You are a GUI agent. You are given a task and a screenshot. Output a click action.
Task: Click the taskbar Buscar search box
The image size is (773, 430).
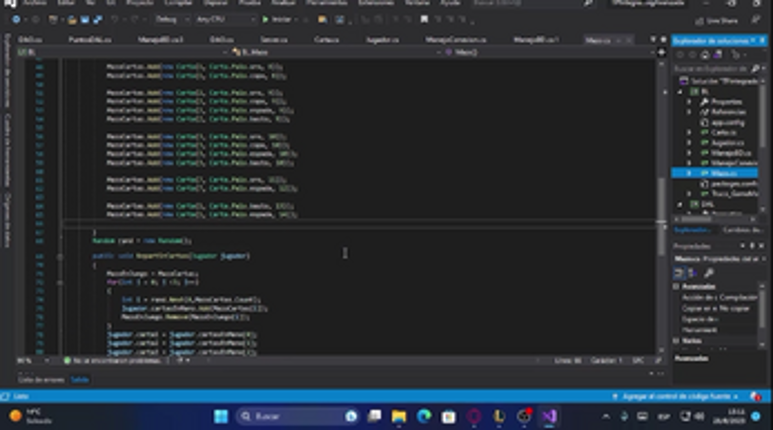[x=298, y=417]
